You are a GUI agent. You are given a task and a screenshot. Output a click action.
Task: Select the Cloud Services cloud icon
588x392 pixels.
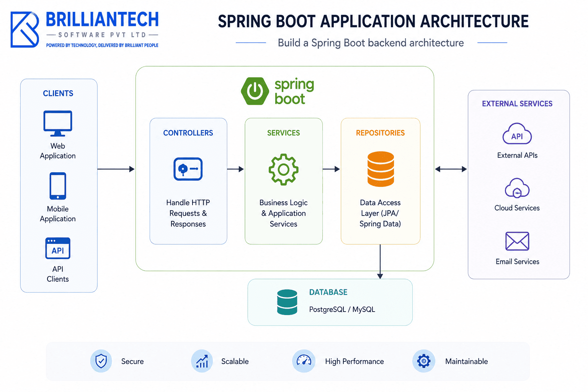pos(517,188)
